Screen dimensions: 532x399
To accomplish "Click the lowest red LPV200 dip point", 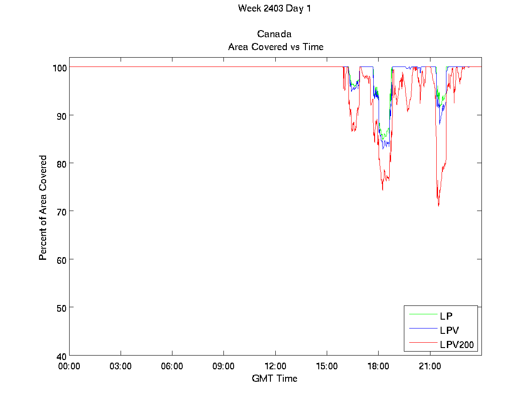I will [438, 206].
